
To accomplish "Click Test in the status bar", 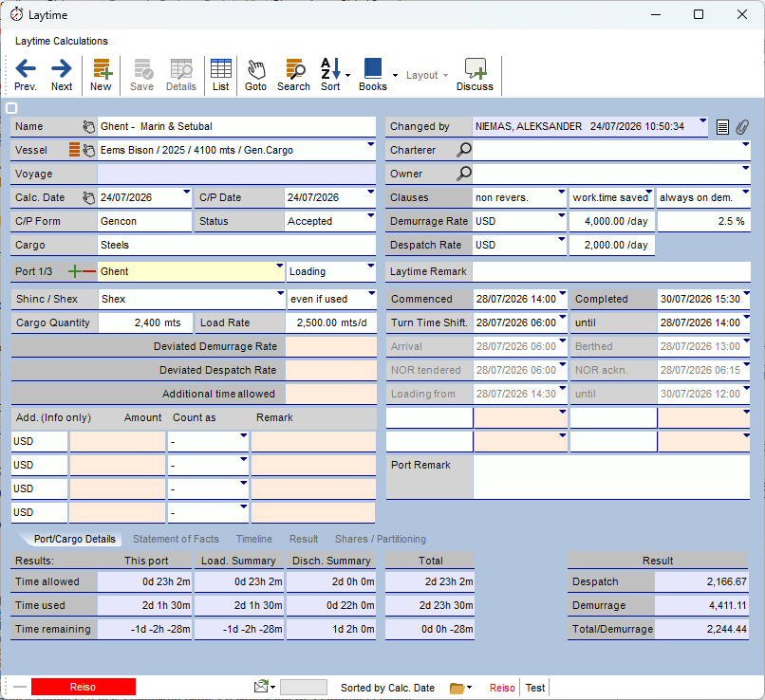I will 534,688.
